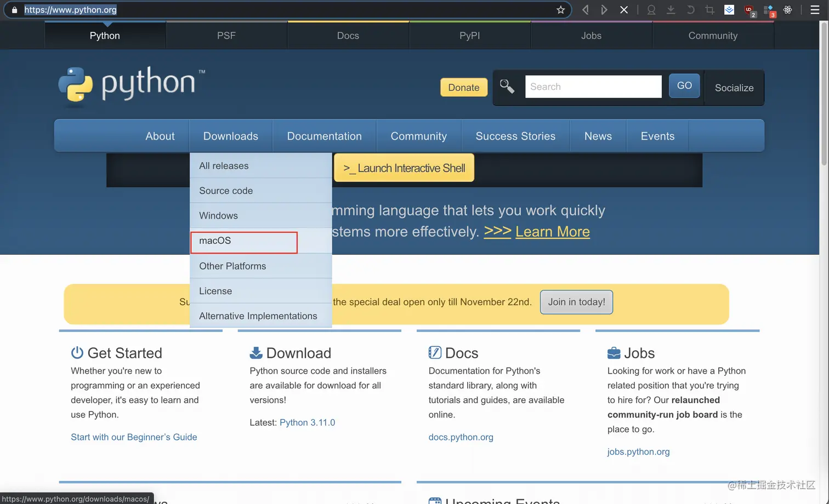Image resolution: width=829 pixels, height=504 pixels.
Task: Click the Download section heading
Action: [299, 353]
